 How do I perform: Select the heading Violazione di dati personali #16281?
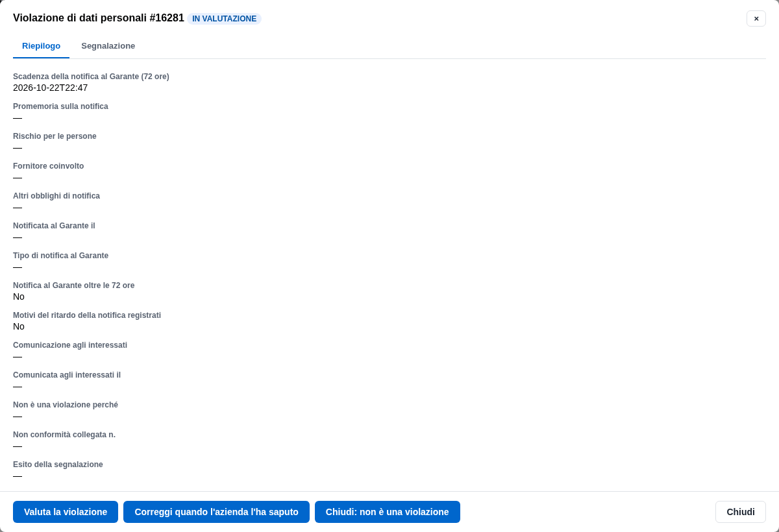pyautogui.click(x=99, y=18)
